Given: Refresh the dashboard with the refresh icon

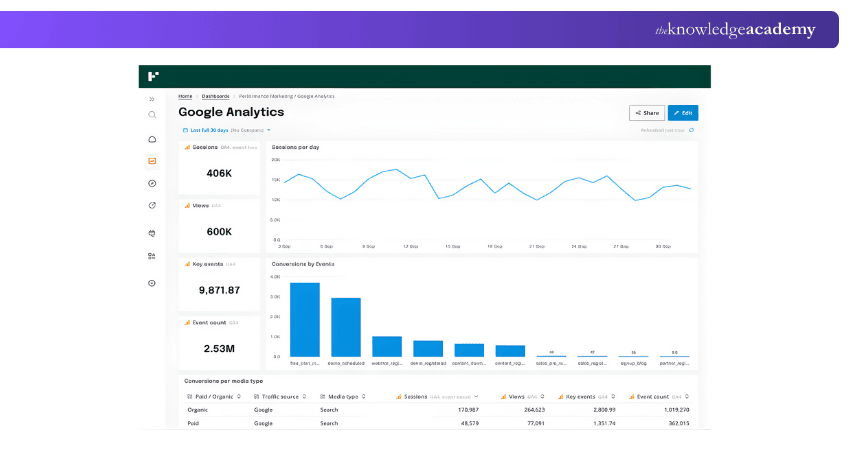Looking at the screenshot, I should tap(691, 130).
